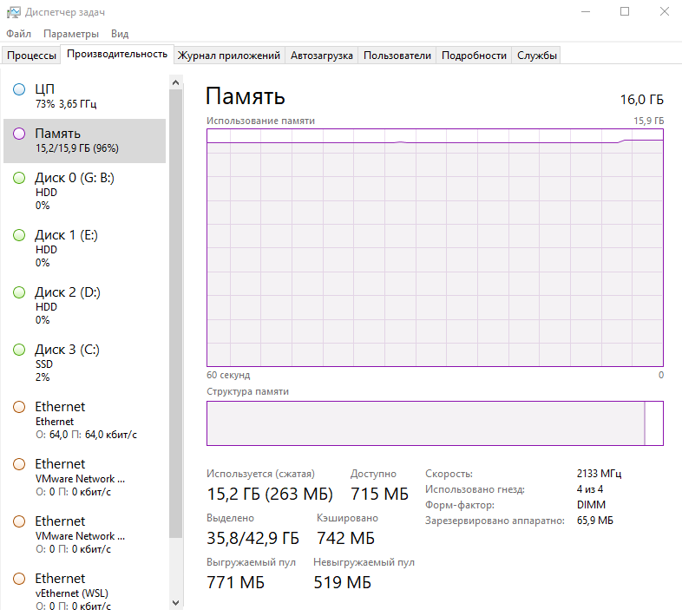The image size is (682, 616).
Task: Click the memory composition (Структура памяти) bar
Action: [x=434, y=423]
